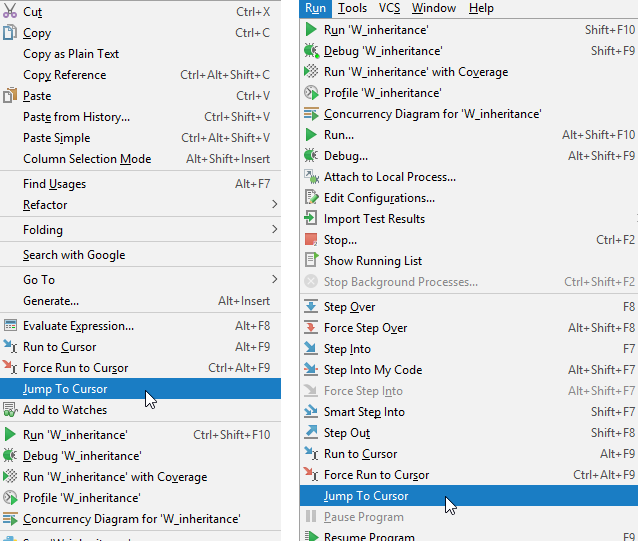
Task: Click the coverage icon in context menu
Action: click(x=10, y=476)
